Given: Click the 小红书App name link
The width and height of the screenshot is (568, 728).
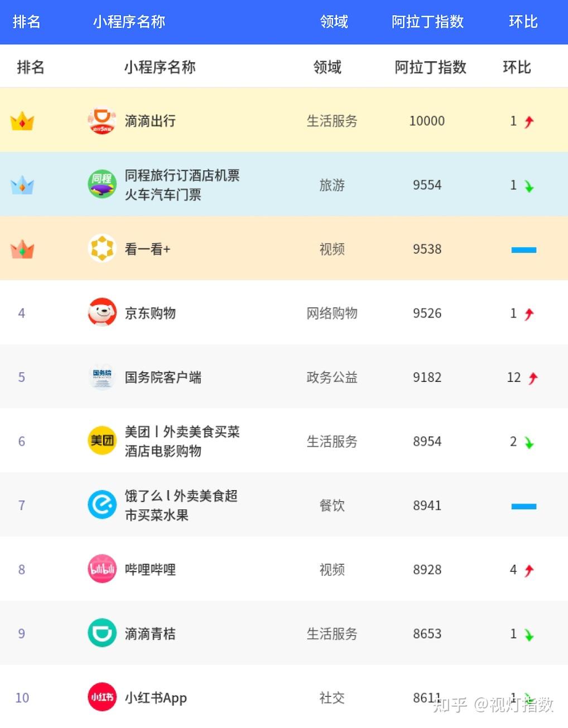Looking at the screenshot, I should point(156,698).
